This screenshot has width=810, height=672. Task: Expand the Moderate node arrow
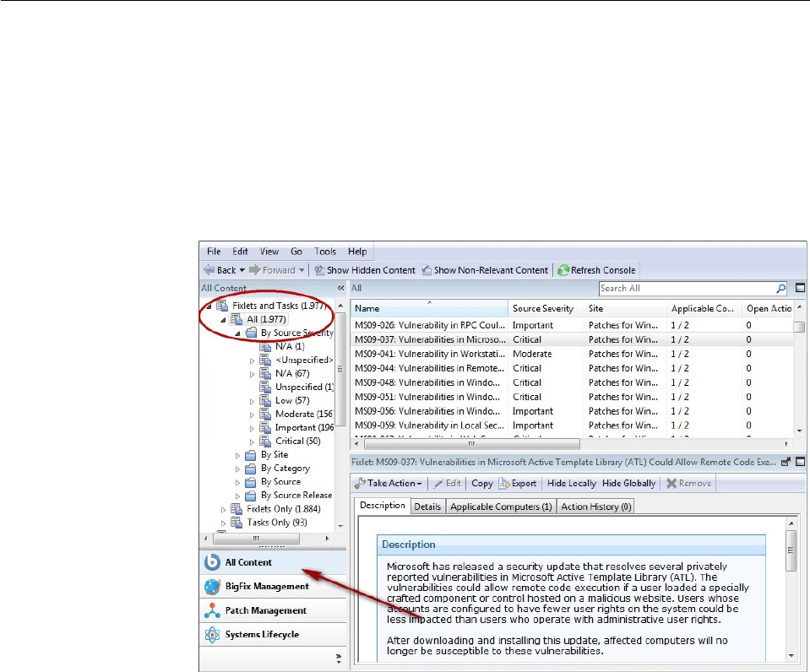(x=252, y=415)
